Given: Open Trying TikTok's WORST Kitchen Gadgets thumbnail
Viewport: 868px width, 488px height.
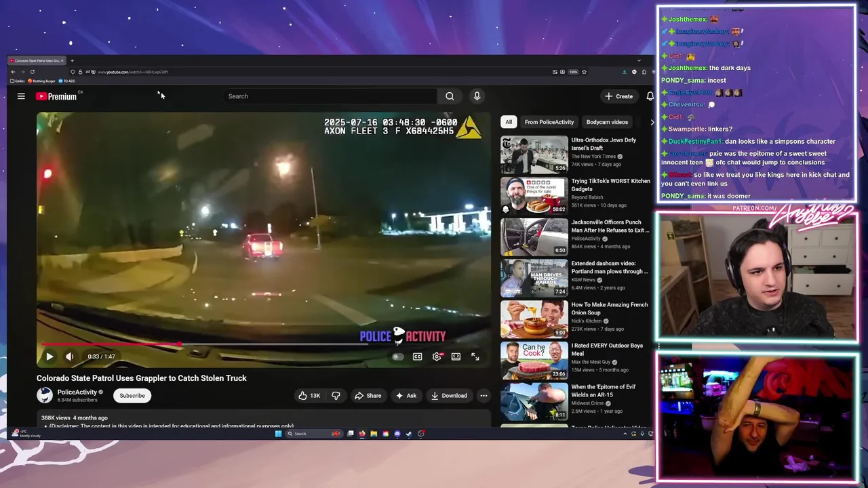Looking at the screenshot, I should point(534,196).
